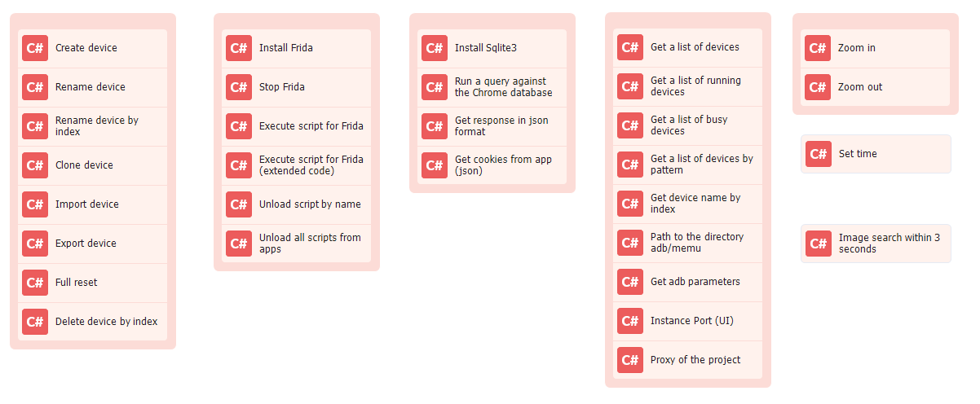Select the Rename device action
The image size is (980, 404).
point(93,87)
